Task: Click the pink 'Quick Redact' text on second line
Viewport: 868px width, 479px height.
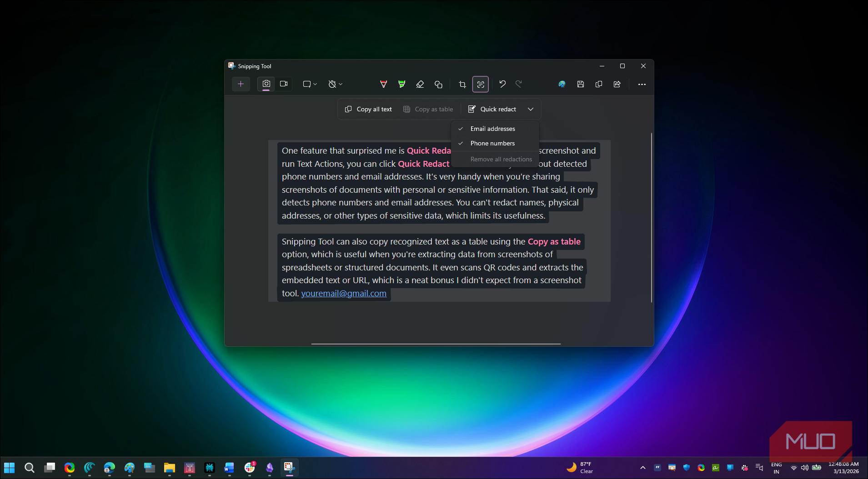Action: coord(423,164)
